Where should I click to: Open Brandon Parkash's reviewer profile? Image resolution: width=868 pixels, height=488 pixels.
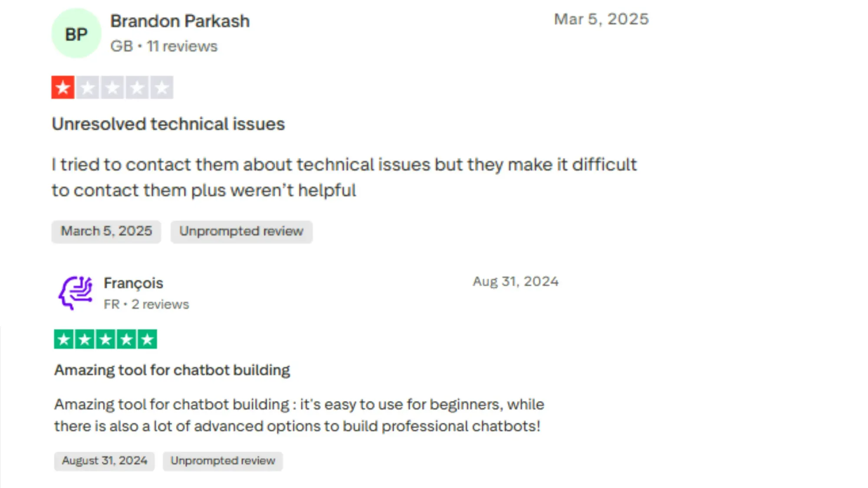180,20
